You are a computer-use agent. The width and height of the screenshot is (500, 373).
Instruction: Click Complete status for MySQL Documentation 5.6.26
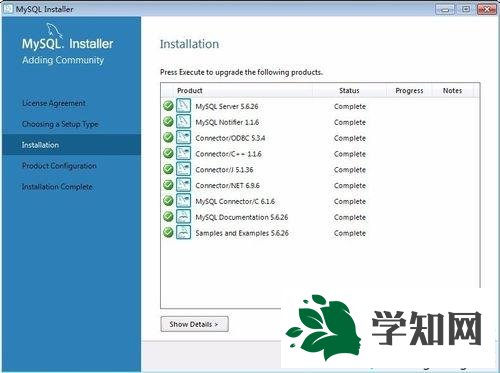point(350,217)
